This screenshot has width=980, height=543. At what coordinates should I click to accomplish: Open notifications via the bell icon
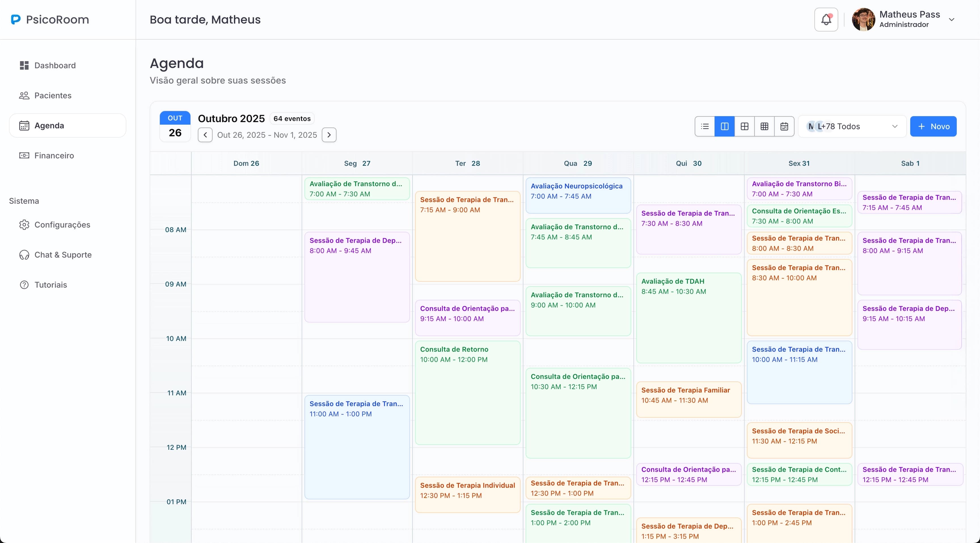point(825,19)
